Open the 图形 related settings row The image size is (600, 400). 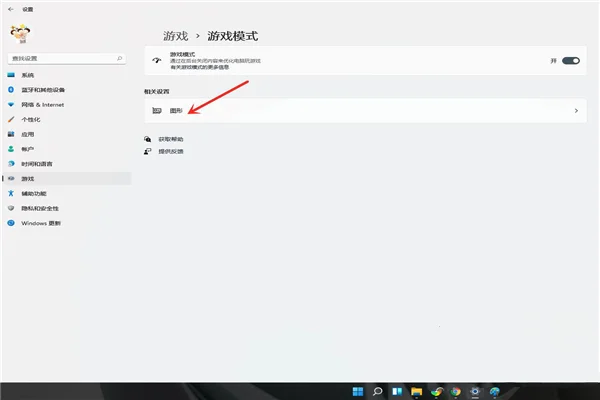click(x=365, y=111)
